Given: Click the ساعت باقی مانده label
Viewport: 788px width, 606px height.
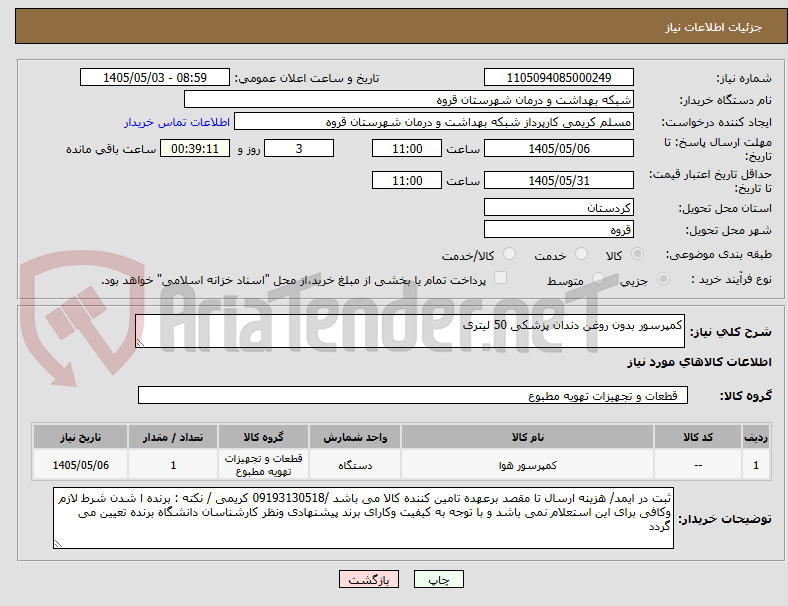Looking at the screenshot, I should (x=111, y=149).
